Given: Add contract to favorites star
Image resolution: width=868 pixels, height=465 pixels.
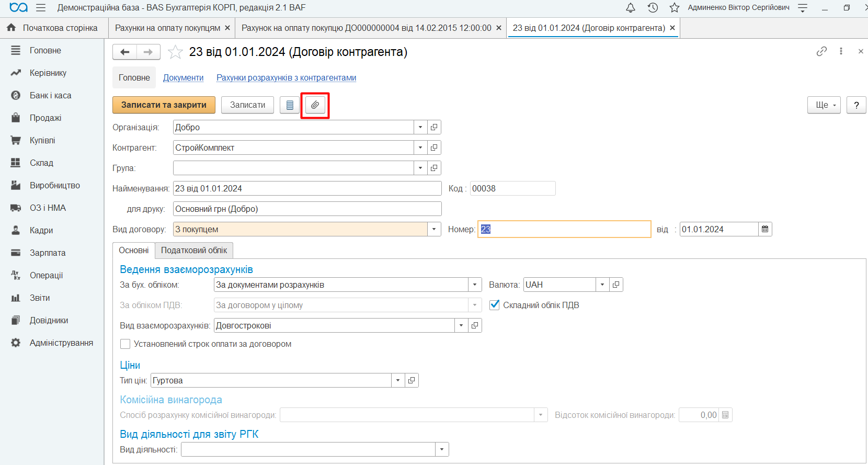Looking at the screenshot, I should click(x=175, y=52).
